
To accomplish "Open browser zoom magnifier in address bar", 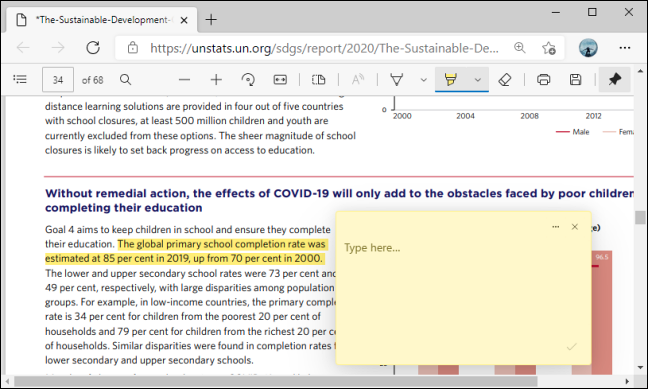I will coord(519,48).
